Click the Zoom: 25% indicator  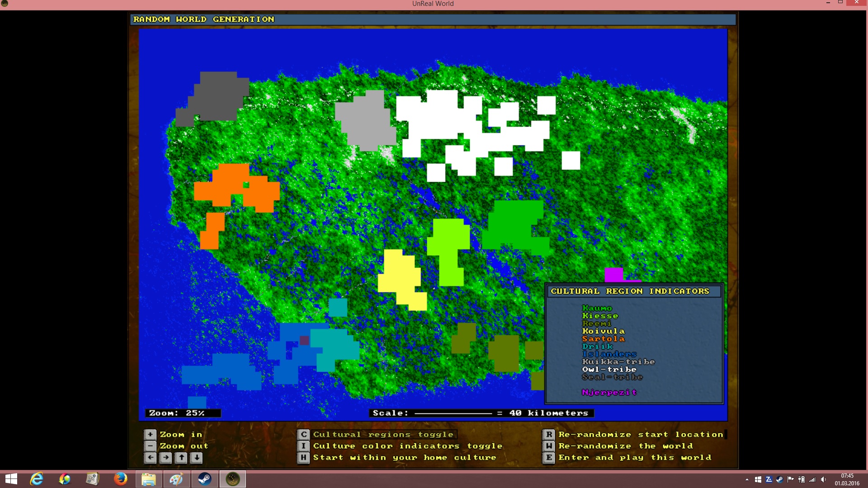(x=183, y=413)
